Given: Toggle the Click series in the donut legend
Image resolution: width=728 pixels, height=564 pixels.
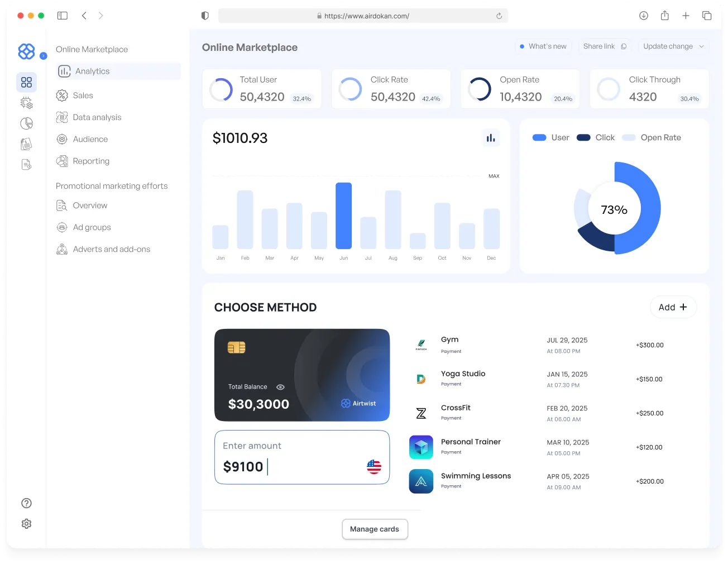Looking at the screenshot, I should tap(595, 137).
